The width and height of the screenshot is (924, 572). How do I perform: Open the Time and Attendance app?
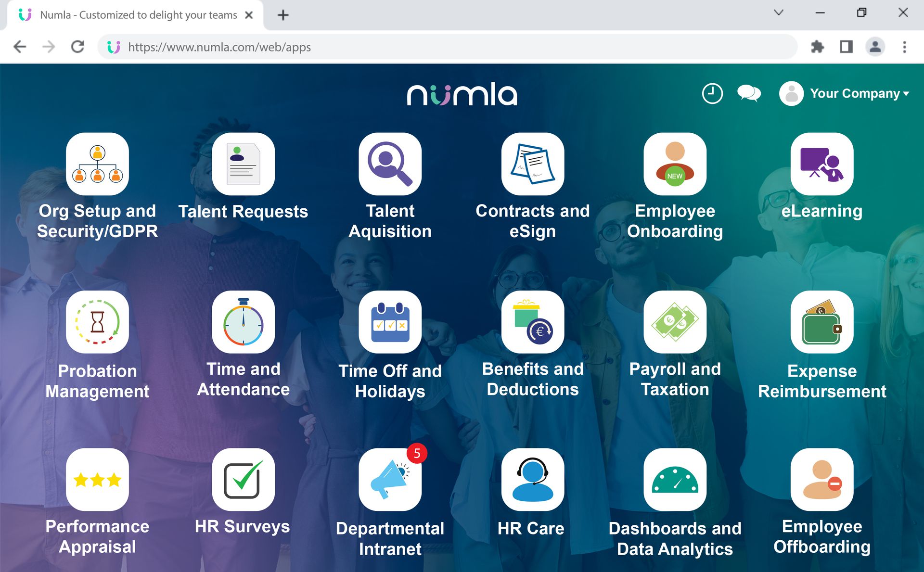pyautogui.click(x=243, y=322)
